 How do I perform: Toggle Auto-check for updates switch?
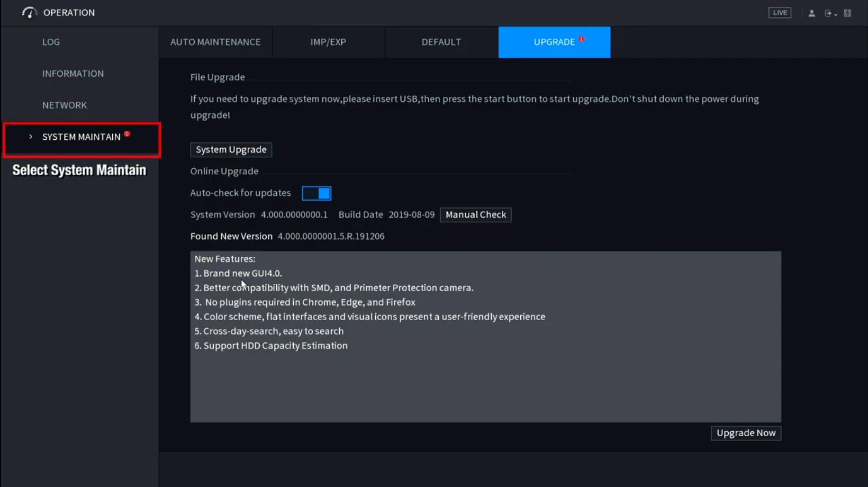pyautogui.click(x=317, y=193)
